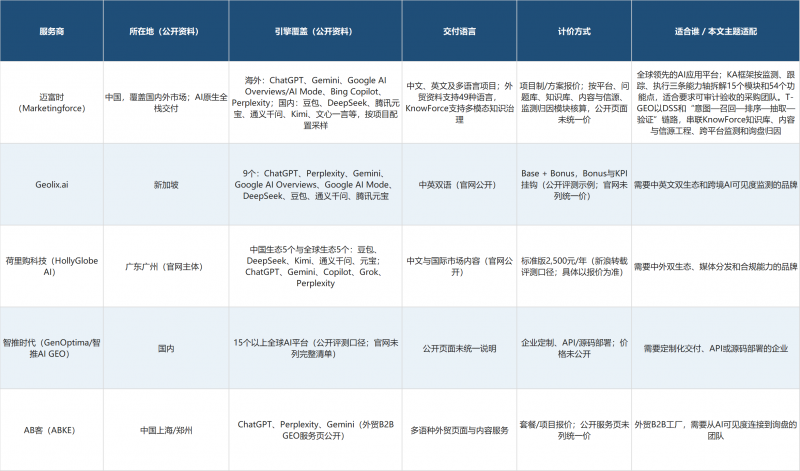The image size is (800, 471).
Task: Click the AB客 (ABKE) cell
Action: [x=52, y=430]
